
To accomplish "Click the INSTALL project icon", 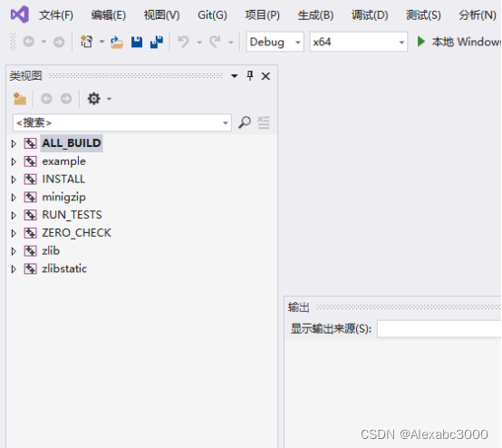I will 31,180.
